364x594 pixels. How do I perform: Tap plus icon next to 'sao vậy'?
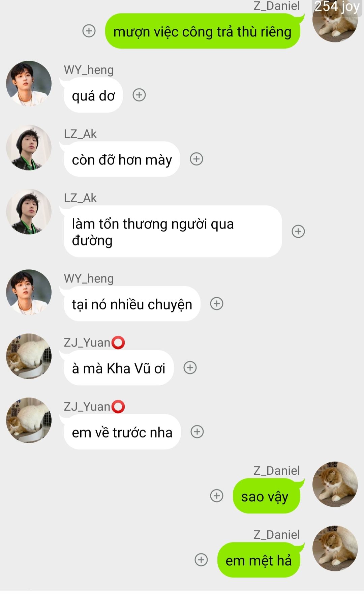[x=217, y=496]
